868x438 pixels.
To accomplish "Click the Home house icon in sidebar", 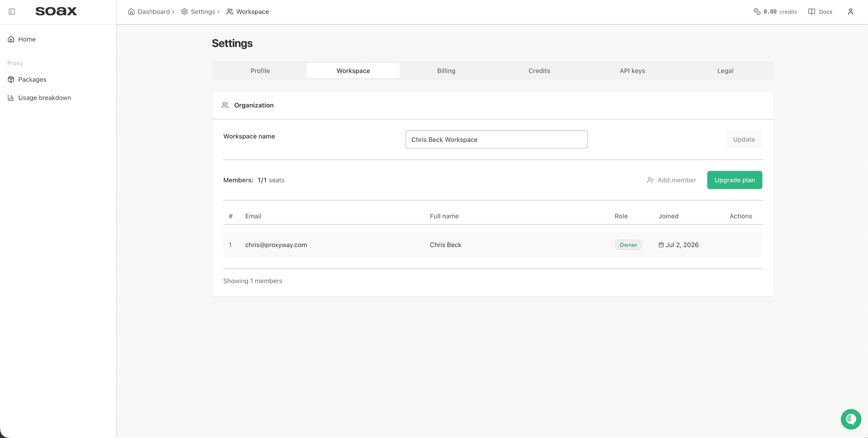I will point(11,39).
